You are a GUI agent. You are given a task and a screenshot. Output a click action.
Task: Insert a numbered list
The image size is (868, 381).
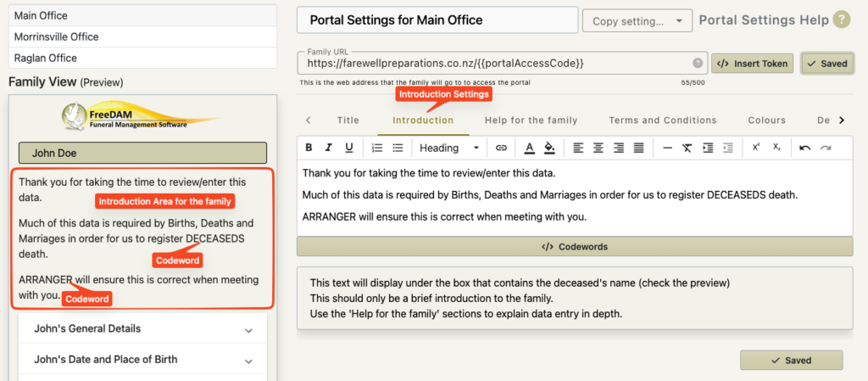pyautogui.click(x=377, y=148)
